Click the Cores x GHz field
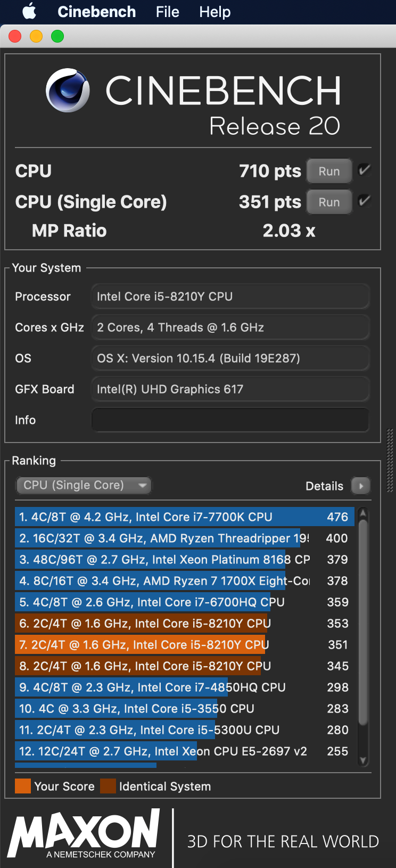 coord(230,327)
